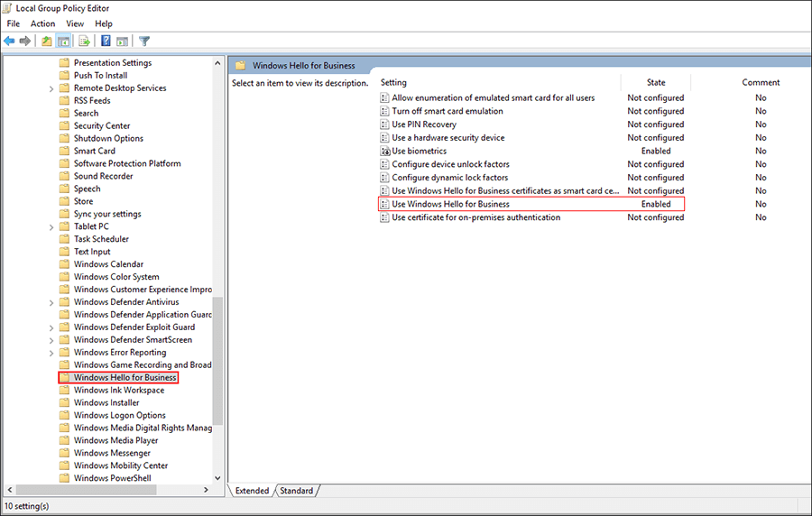812x516 pixels.
Task: Select the Sync your settings folder
Action: point(107,215)
